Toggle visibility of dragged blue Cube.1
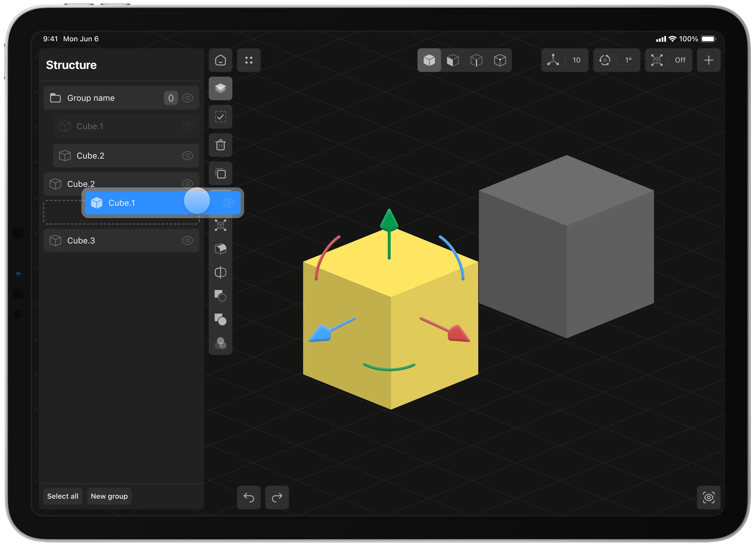756x547 pixels. [229, 203]
